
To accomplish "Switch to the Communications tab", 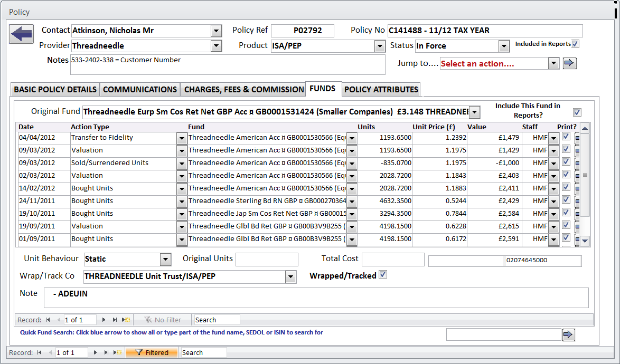I will (x=140, y=90).
